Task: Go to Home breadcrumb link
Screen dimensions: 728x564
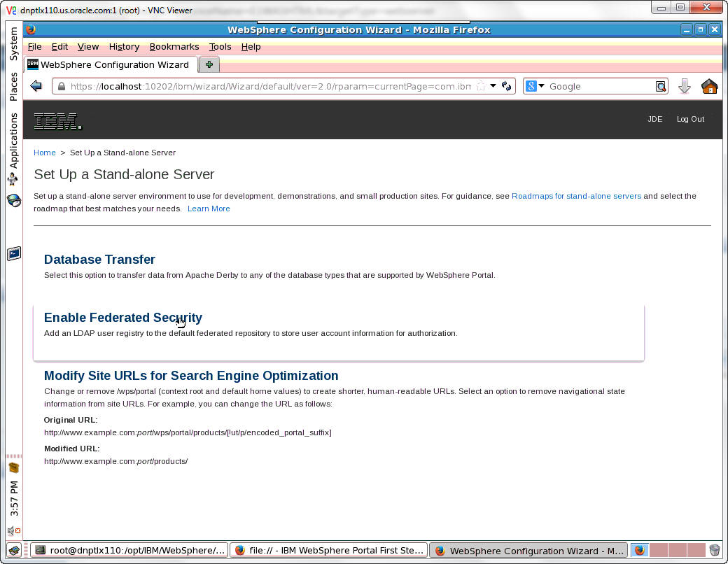Action: coord(45,153)
